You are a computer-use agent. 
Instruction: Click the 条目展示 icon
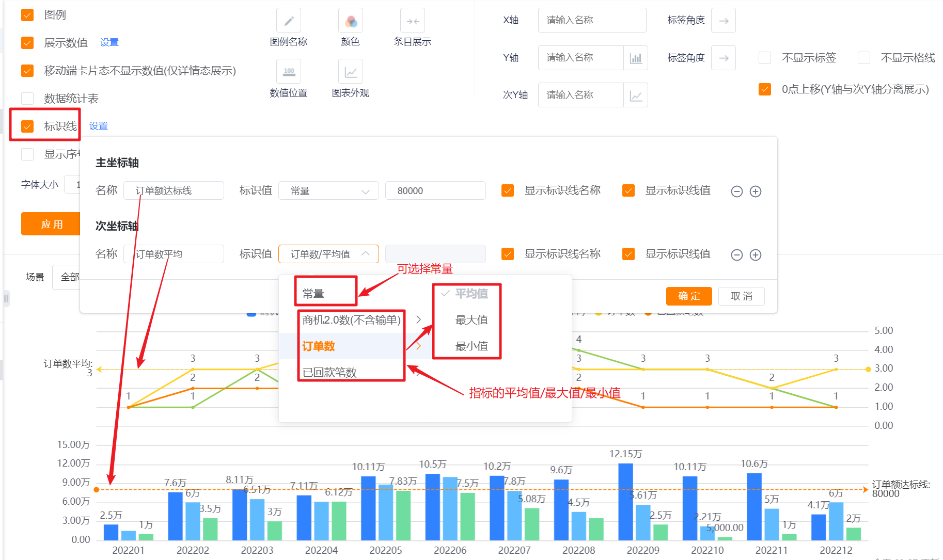point(413,21)
